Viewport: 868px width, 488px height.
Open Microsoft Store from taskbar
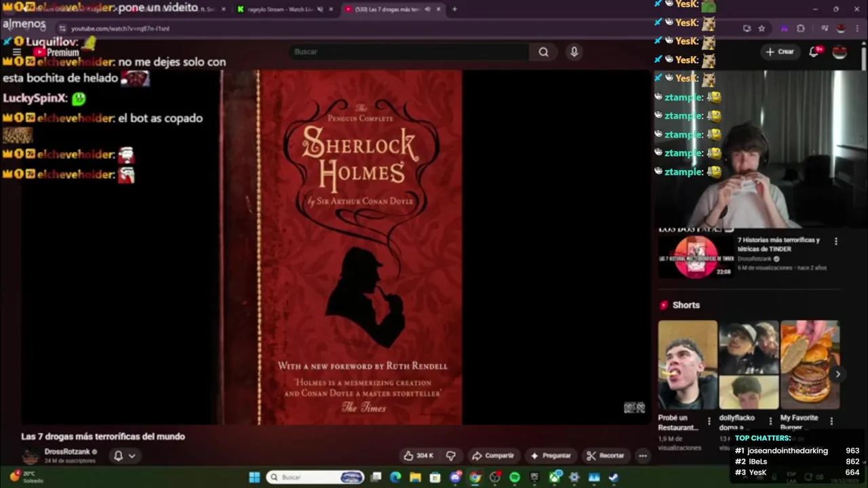(435, 477)
